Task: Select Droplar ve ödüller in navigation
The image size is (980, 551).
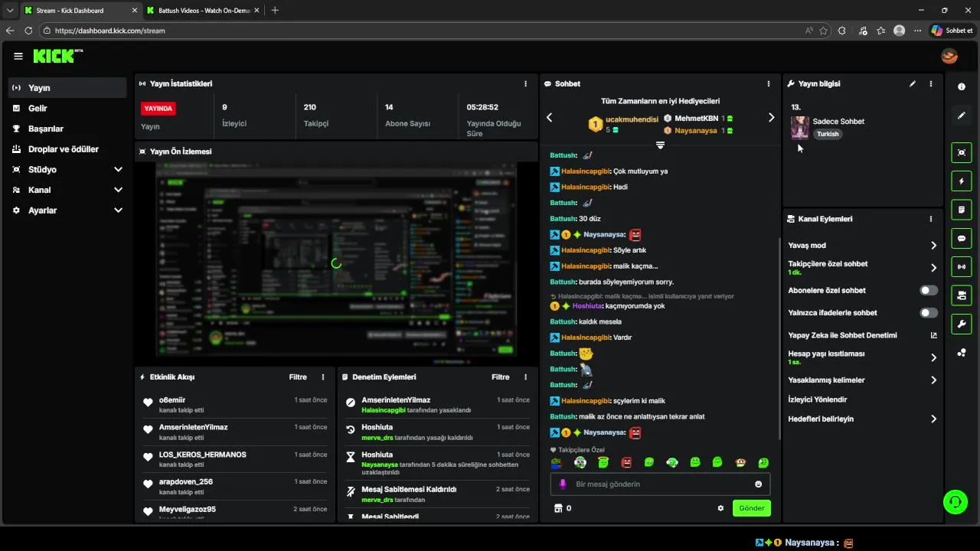Action: tap(67, 149)
